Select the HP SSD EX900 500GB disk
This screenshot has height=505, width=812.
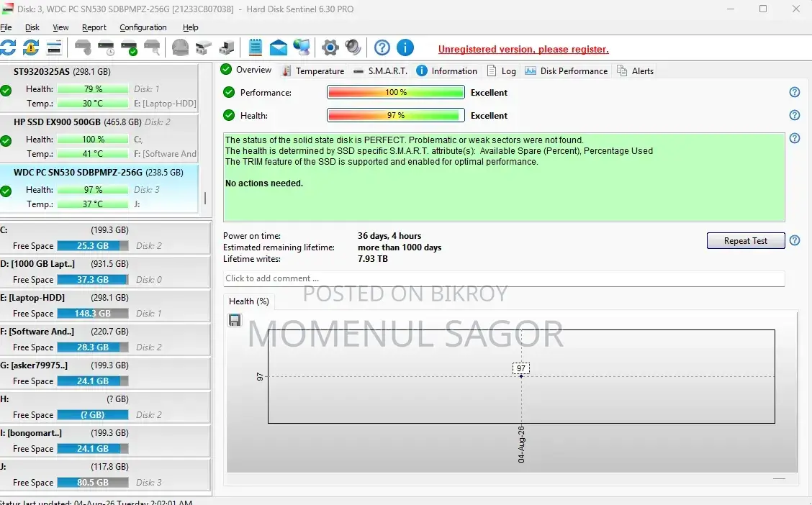pyautogui.click(x=99, y=137)
